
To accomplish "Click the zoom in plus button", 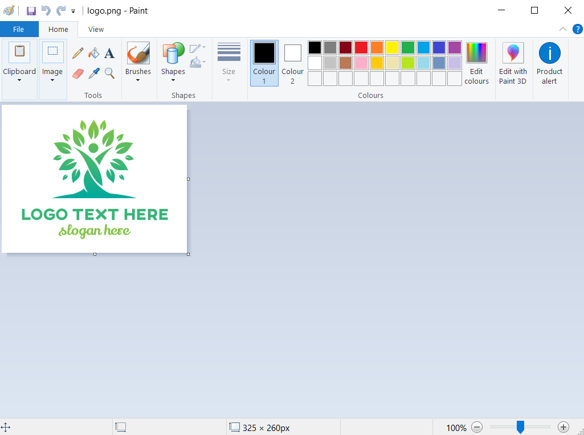I will 563,427.
